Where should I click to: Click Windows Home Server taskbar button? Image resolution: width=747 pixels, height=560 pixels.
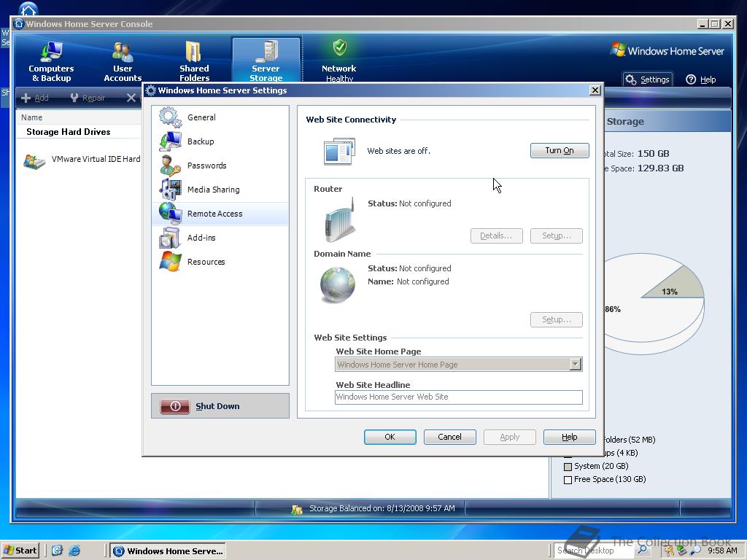169,551
